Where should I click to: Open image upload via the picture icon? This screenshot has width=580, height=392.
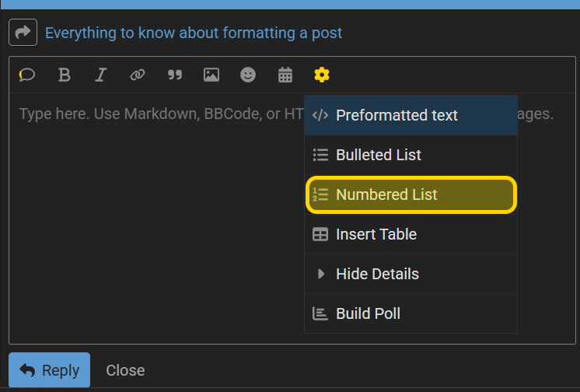click(211, 75)
